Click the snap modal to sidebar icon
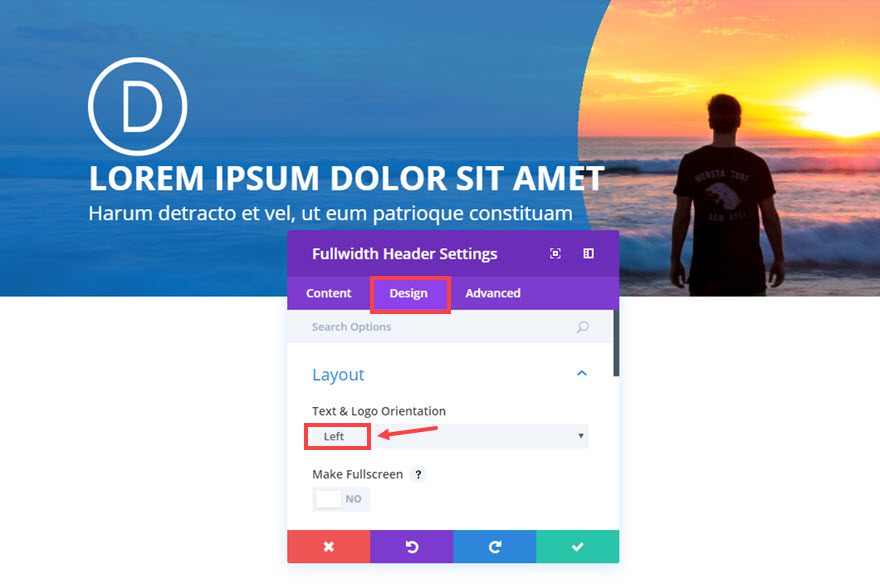The image size is (880, 584). 588,254
